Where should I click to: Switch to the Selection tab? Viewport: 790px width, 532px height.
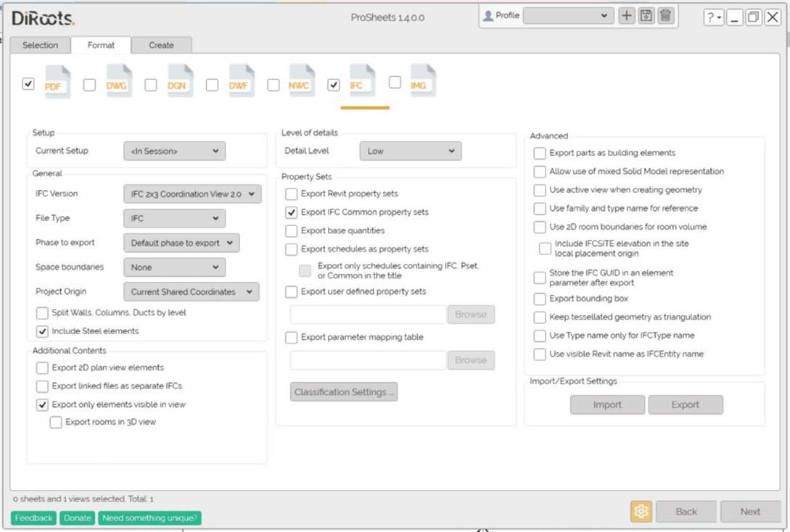click(41, 45)
